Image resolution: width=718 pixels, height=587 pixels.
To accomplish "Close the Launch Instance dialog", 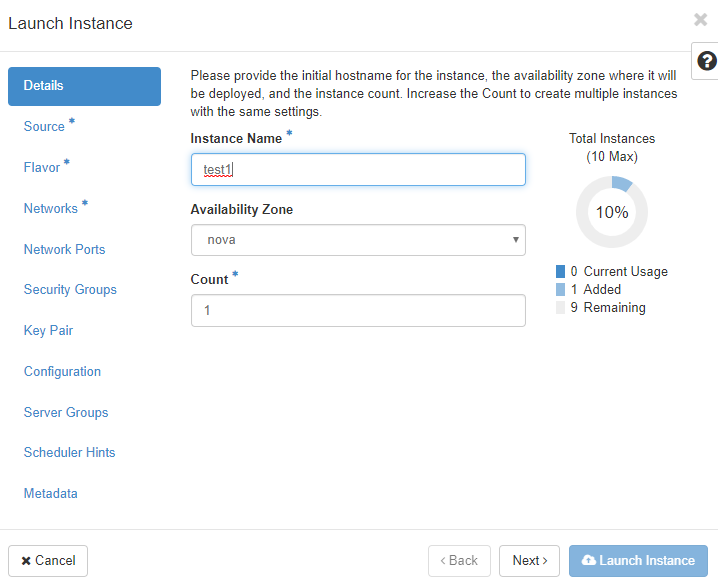I will (701, 20).
